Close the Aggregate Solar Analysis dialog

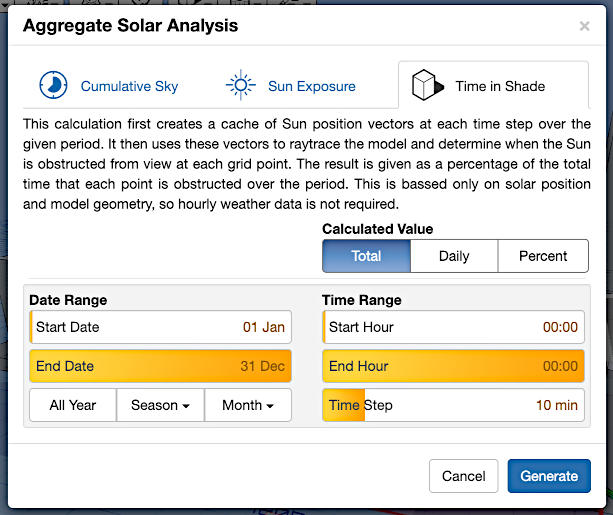click(584, 26)
